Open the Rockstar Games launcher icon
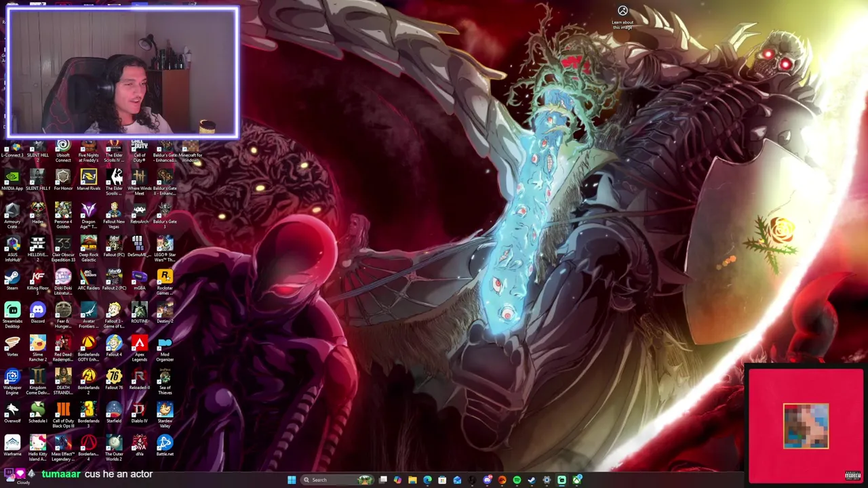Screen dimensions: 868x488 click(x=165, y=281)
